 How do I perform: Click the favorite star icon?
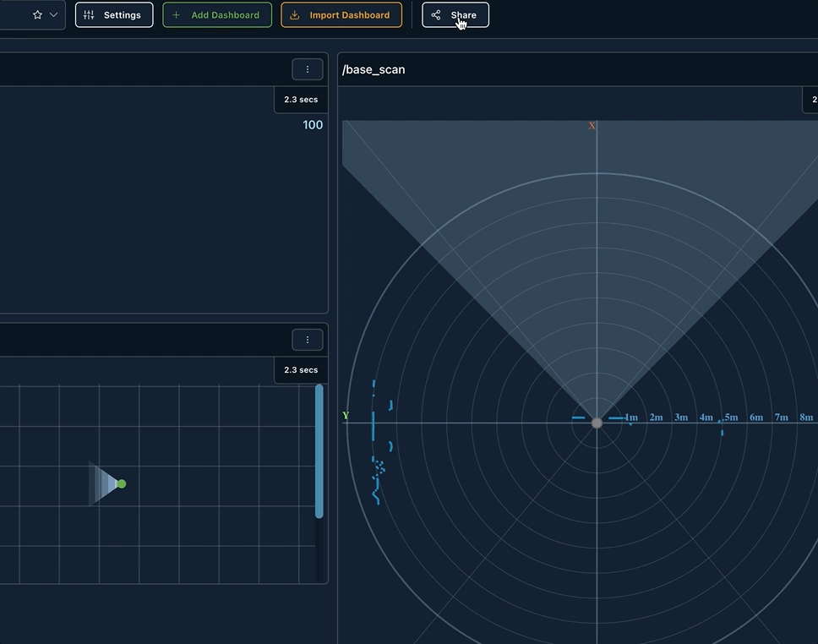point(37,14)
